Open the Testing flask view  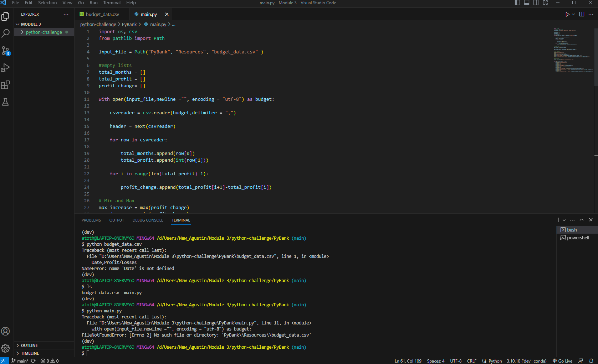[6, 102]
